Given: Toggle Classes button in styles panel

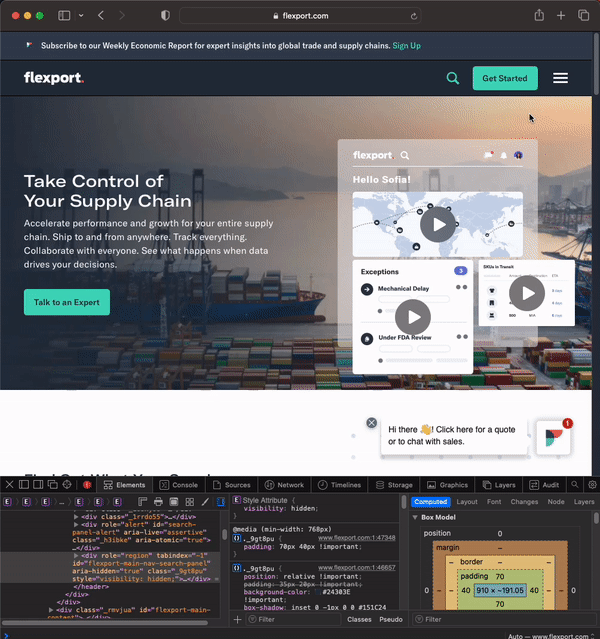Looking at the screenshot, I should coord(359,619).
